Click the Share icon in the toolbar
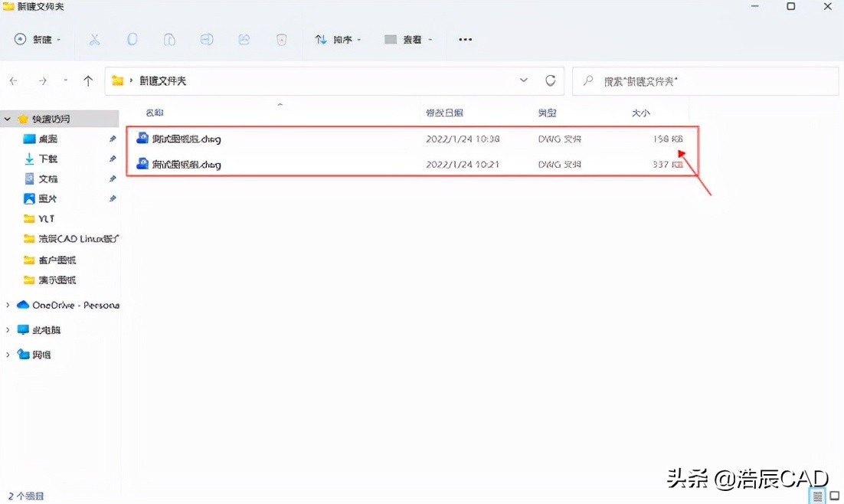844x504 pixels. 244,39
